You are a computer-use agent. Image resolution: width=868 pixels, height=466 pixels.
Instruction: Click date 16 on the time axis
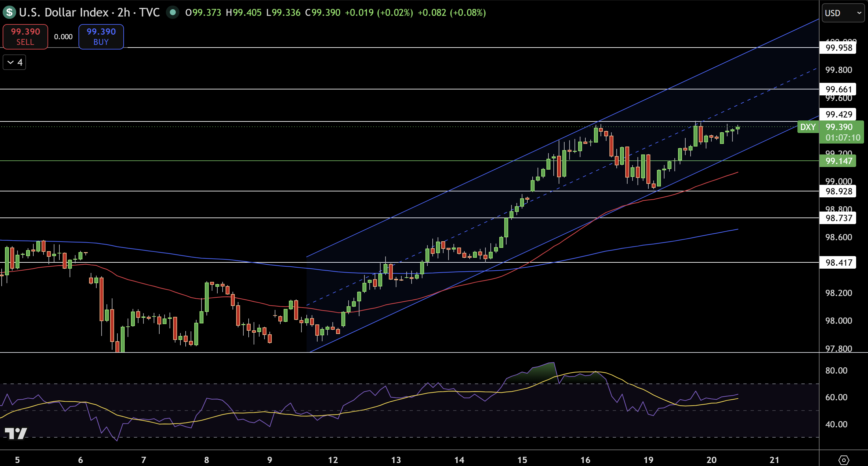(585, 460)
